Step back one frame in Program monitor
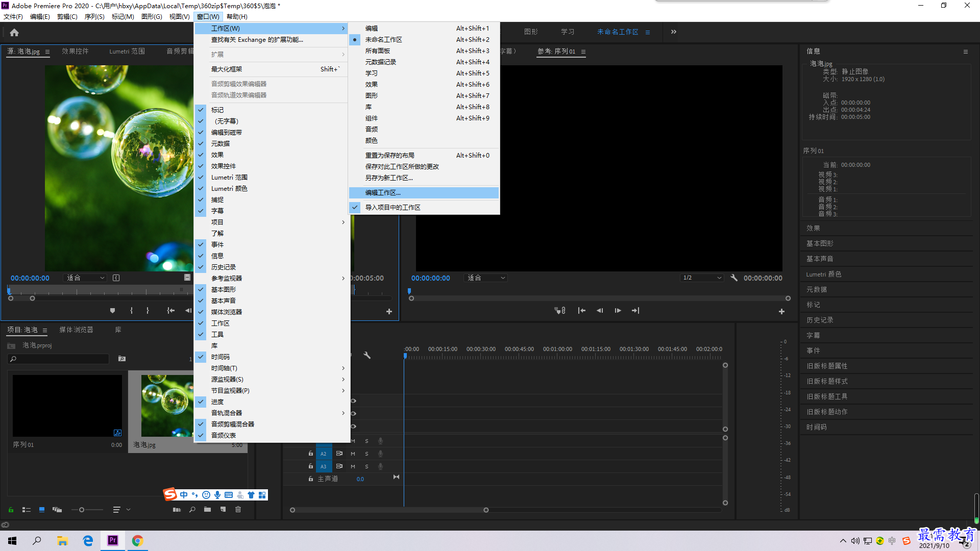The image size is (980, 551). coord(600,310)
